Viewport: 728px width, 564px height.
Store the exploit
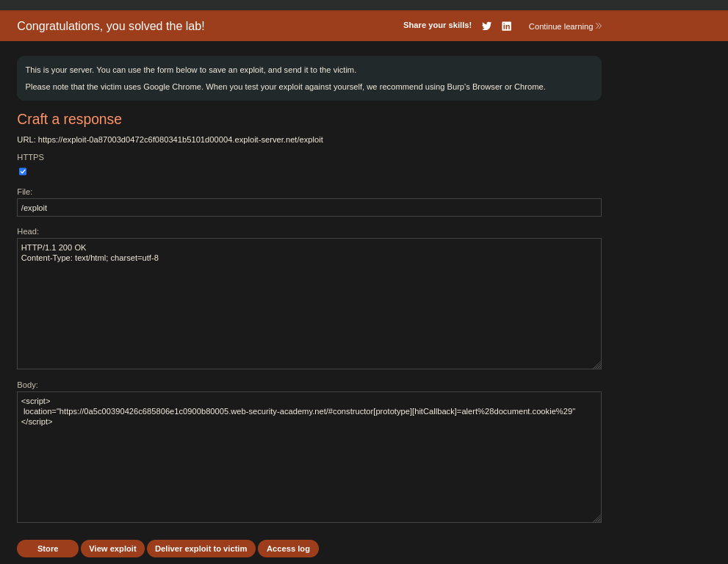[48, 549]
